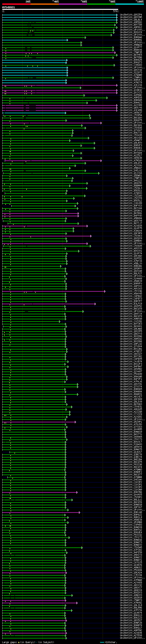Select the UniRef100_A7NSU0 label
This screenshot has width=146, height=644.
coord(131,161)
